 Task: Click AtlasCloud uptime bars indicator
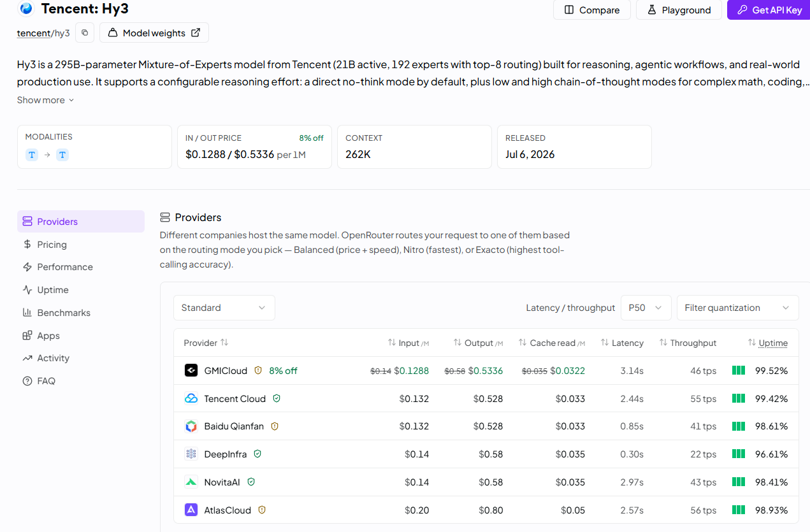click(739, 510)
